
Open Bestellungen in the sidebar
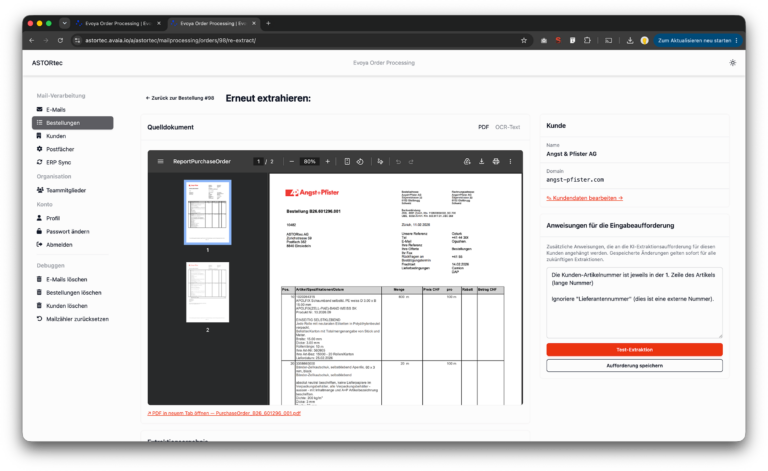[72, 123]
